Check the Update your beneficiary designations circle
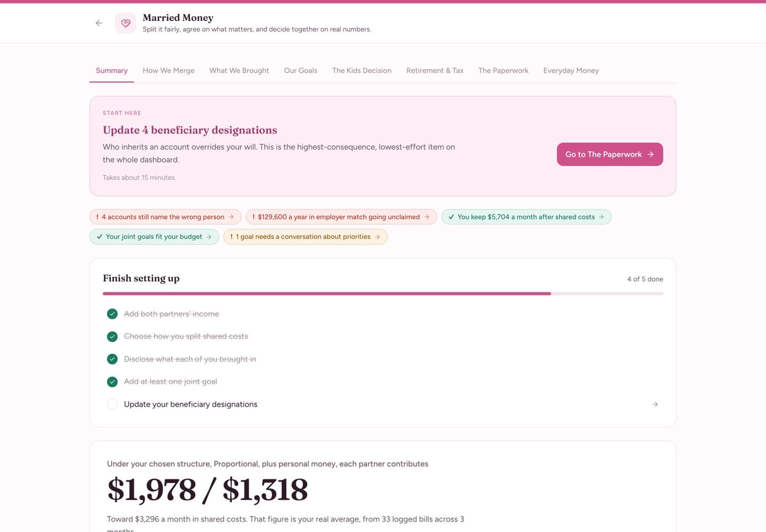The image size is (766, 532). 112,404
